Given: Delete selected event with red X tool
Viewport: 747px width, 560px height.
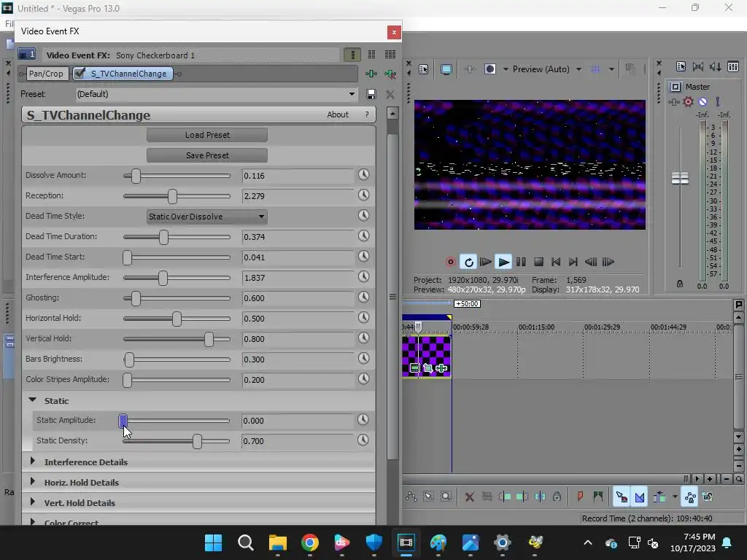Looking at the screenshot, I should tap(469, 497).
